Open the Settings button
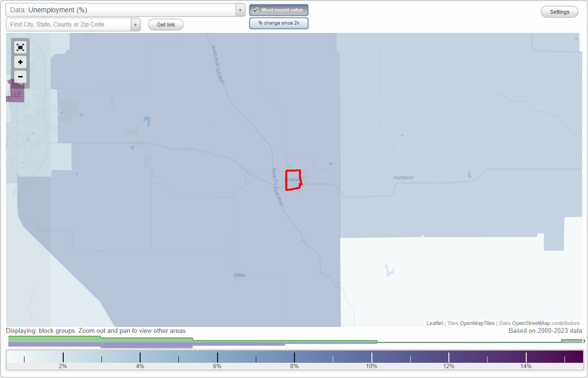Image resolution: width=588 pixels, height=378 pixels. [x=560, y=12]
